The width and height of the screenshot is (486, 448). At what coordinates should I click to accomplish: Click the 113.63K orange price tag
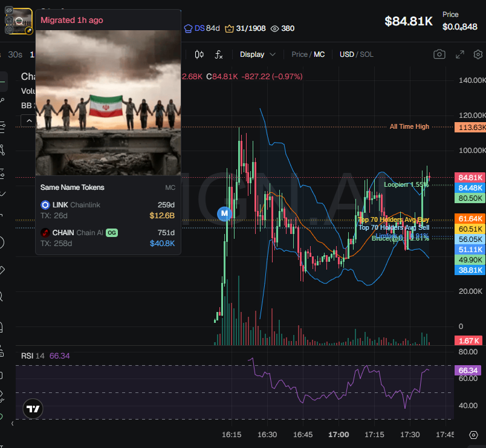(x=470, y=127)
